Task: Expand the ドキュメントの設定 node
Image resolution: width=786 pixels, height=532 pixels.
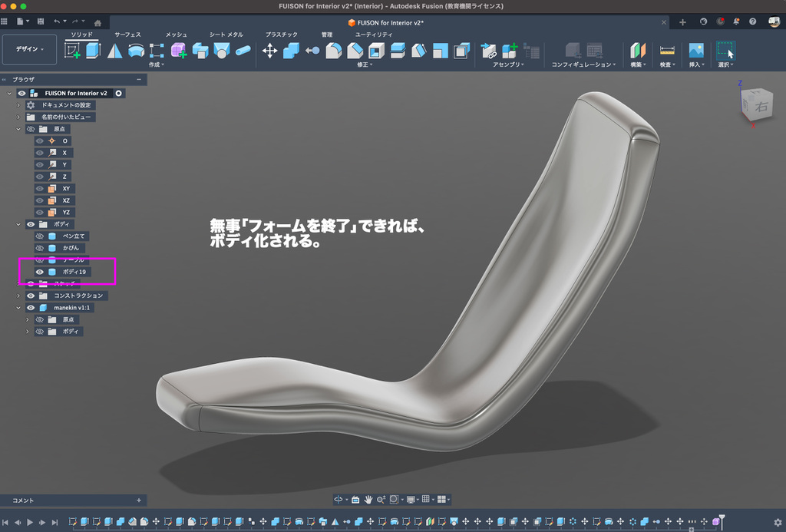Action: (18, 105)
